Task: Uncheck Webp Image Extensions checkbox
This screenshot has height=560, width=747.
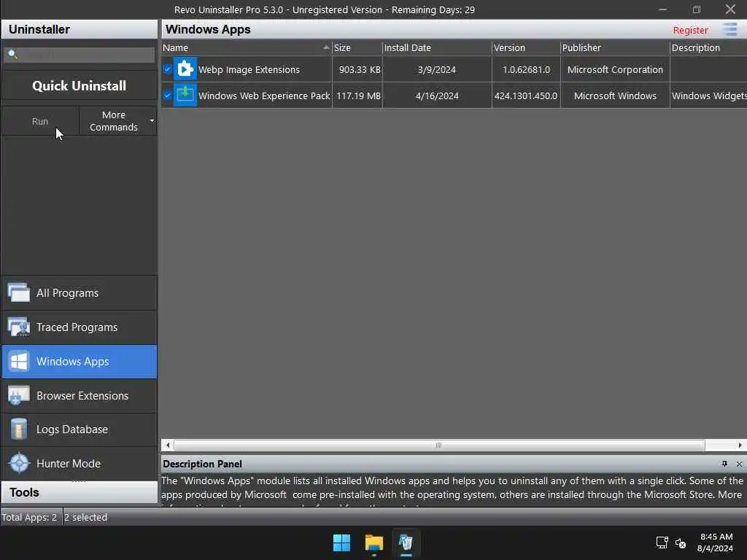Action: 167,69
